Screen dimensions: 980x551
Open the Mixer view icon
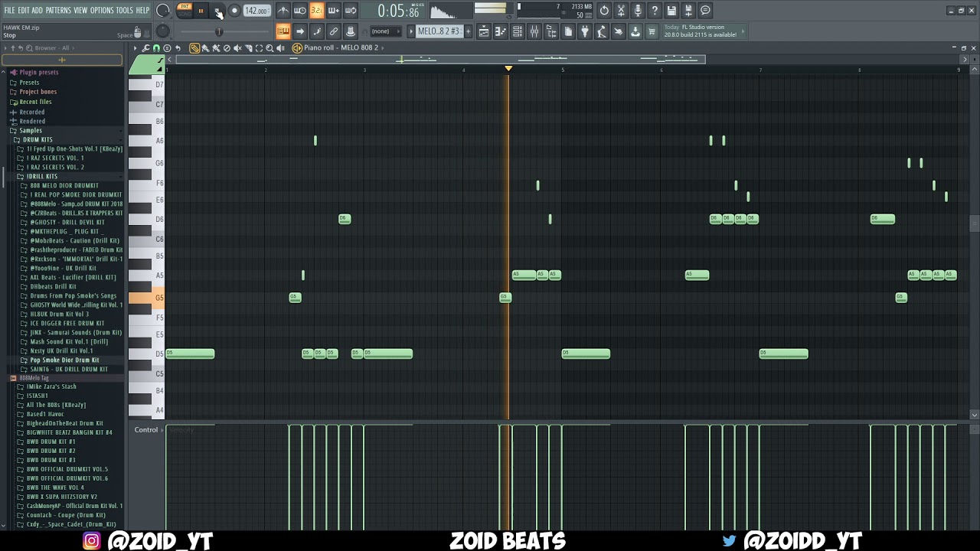534,31
